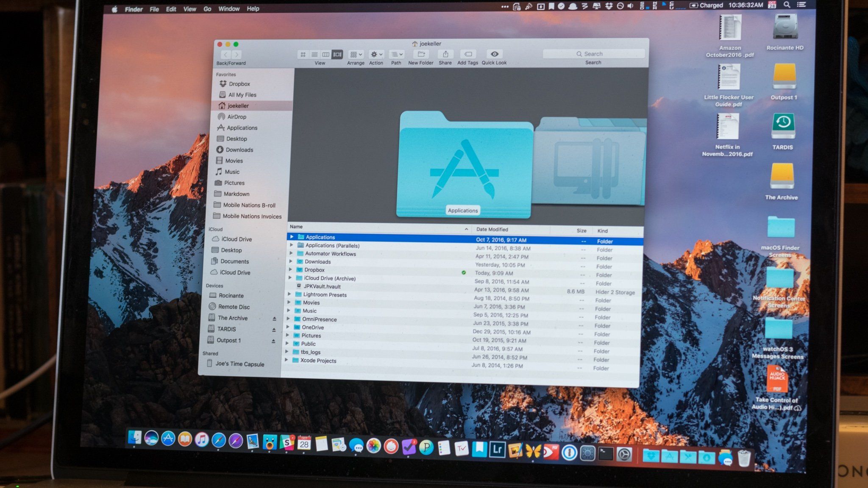Switch to list view mode
Image resolution: width=868 pixels, height=488 pixels.
[314, 55]
